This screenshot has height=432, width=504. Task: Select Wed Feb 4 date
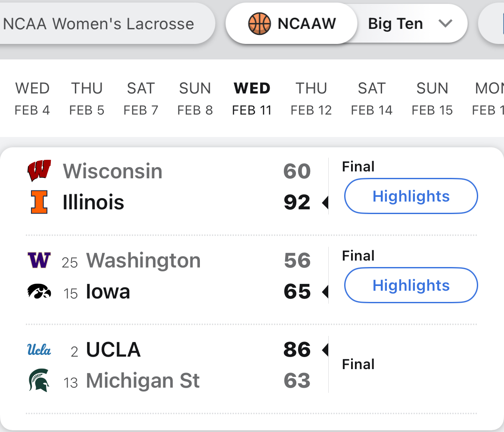[32, 99]
